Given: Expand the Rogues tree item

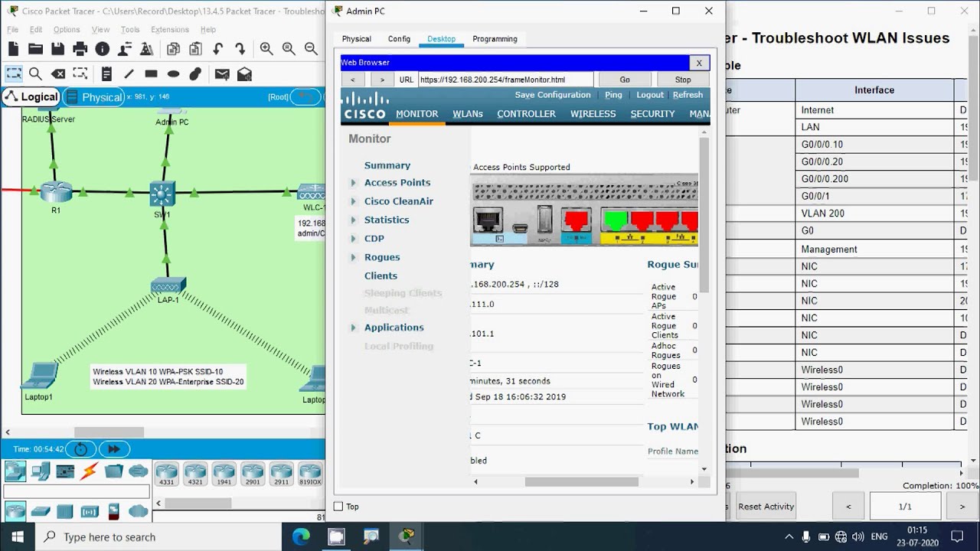Looking at the screenshot, I should (x=353, y=257).
